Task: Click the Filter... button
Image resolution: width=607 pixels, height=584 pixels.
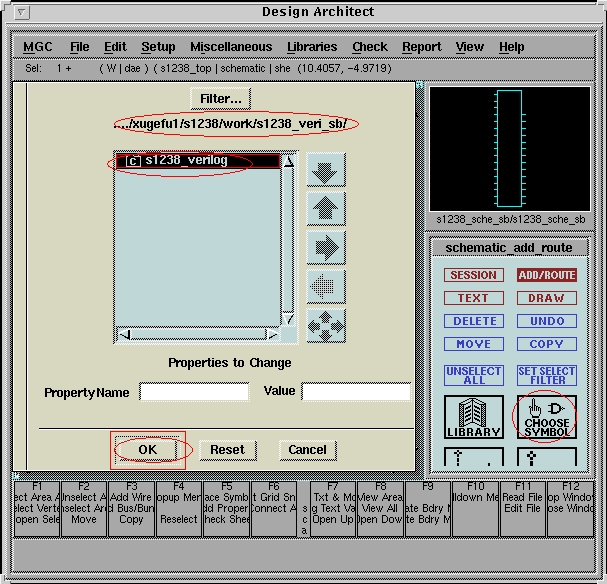Action: (220, 98)
